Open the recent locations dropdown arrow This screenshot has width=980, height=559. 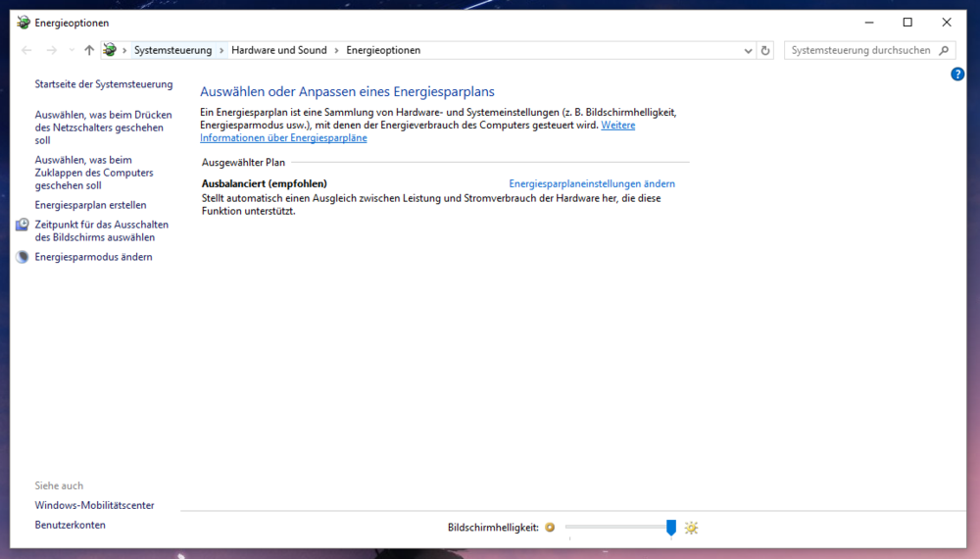click(71, 50)
